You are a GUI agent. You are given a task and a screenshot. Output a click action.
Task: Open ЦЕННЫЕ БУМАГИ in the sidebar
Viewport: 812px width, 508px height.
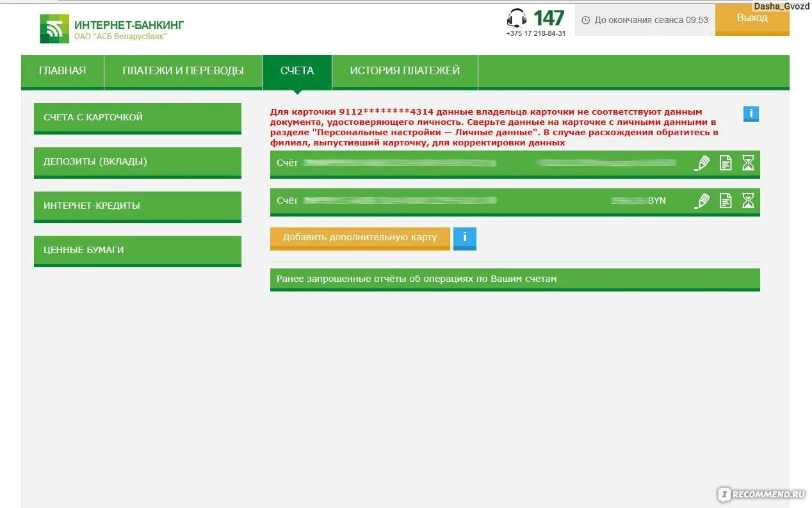point(138,251)
